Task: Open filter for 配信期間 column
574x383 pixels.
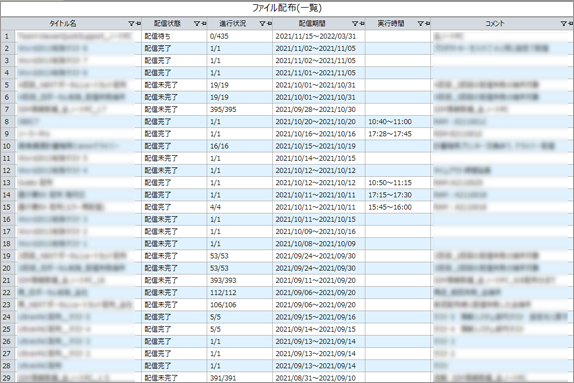Action: click(x=355, y=24)
